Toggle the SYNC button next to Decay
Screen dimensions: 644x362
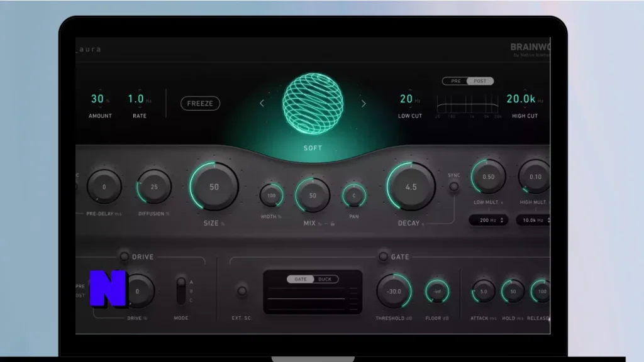(x=454, y=187)
